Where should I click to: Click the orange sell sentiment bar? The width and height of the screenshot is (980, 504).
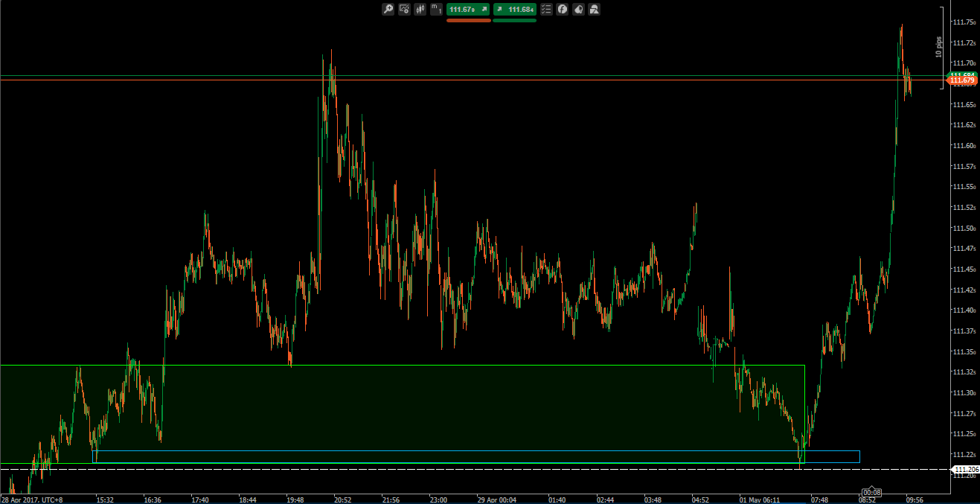468,21
